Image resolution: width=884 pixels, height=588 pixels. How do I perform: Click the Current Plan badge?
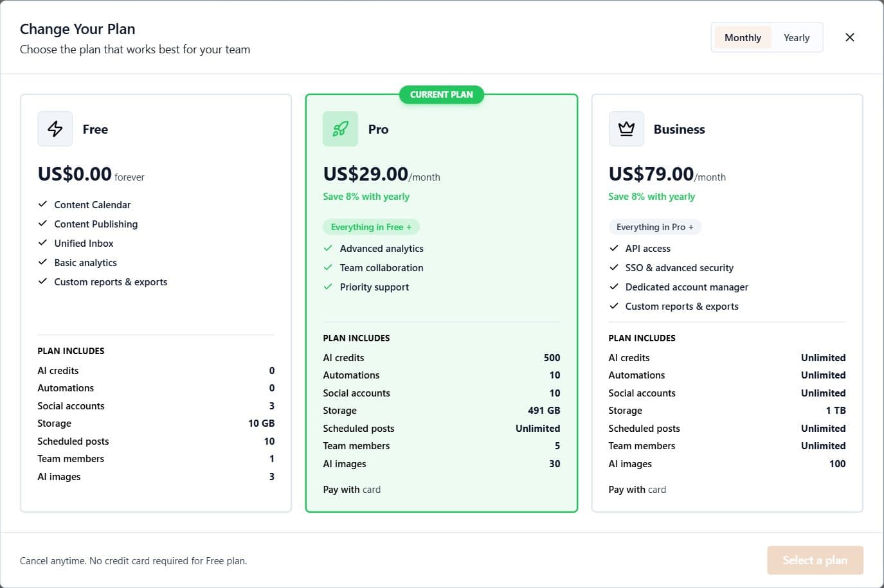(x=442, y=94)
